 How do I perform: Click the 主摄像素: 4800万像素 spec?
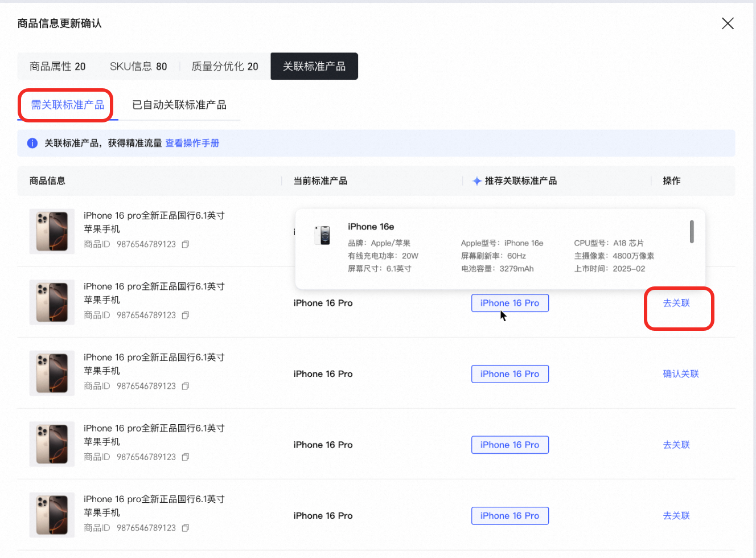point(614,256)
